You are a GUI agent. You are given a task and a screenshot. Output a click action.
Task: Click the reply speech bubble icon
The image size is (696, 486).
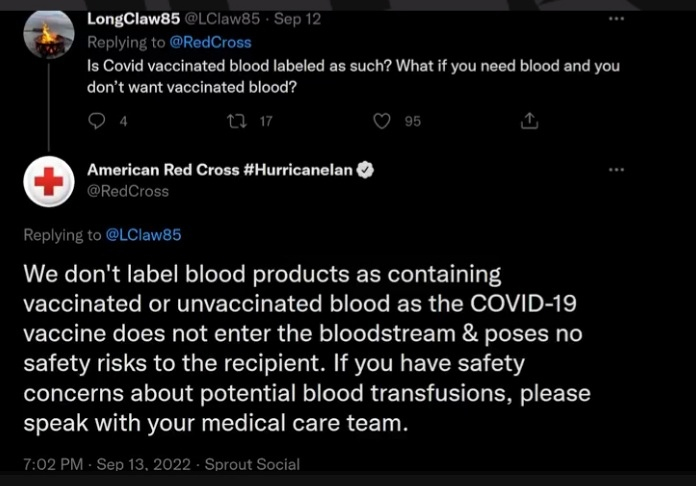(96, 121)
